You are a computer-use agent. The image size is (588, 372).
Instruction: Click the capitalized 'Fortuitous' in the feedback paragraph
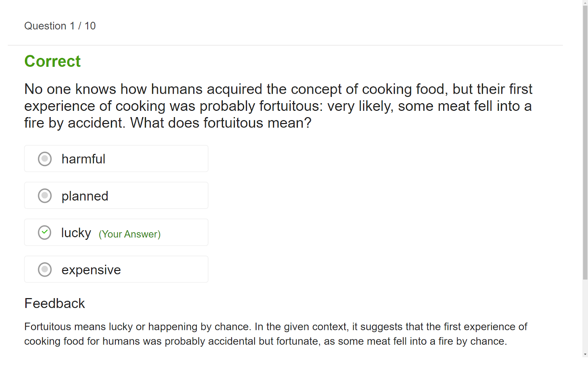click(x=48, y=327)
